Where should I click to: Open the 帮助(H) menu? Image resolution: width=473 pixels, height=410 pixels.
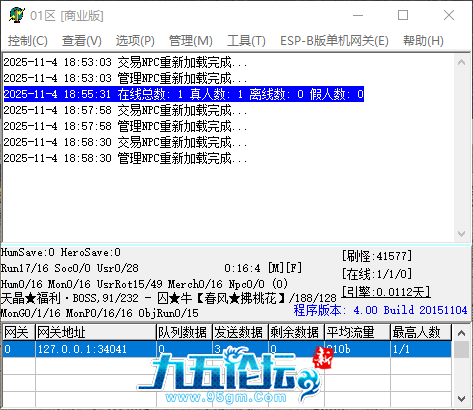423,41
